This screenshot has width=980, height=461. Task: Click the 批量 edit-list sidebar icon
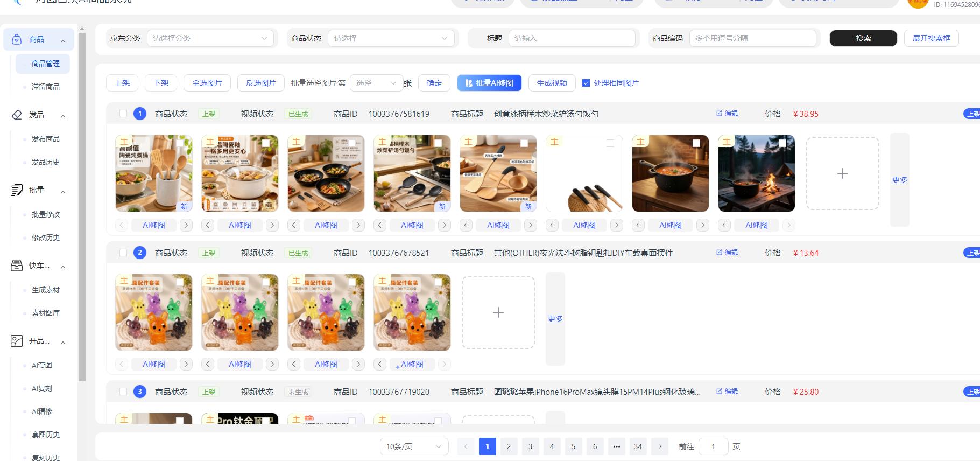tap(17, 190)
